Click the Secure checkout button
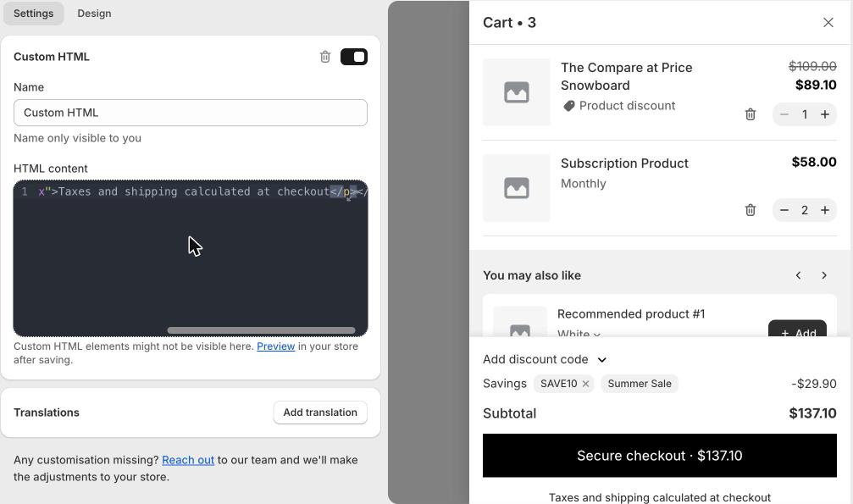This screenshot has width=853, height=504. pos(659,456)
